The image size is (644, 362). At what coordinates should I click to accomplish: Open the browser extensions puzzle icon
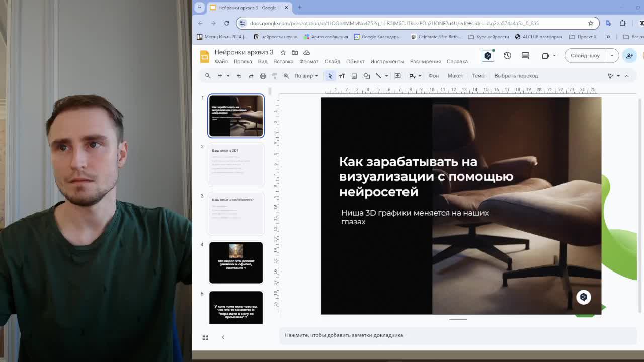tap(622, 23)
